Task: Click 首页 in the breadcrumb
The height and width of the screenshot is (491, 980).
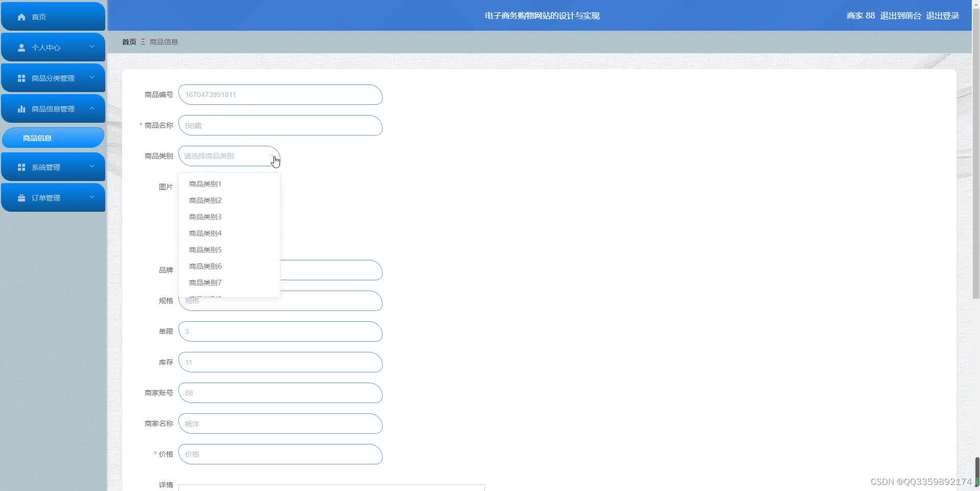Action: (x=129, y=42)
